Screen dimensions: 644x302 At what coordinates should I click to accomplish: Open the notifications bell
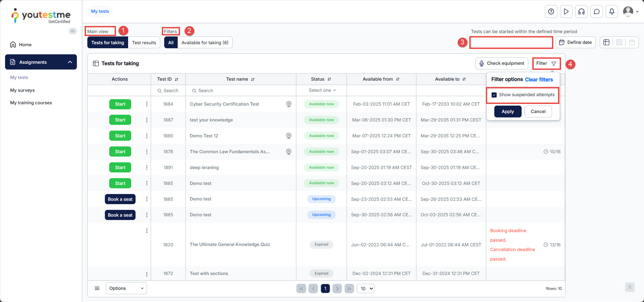coord(612,11)
